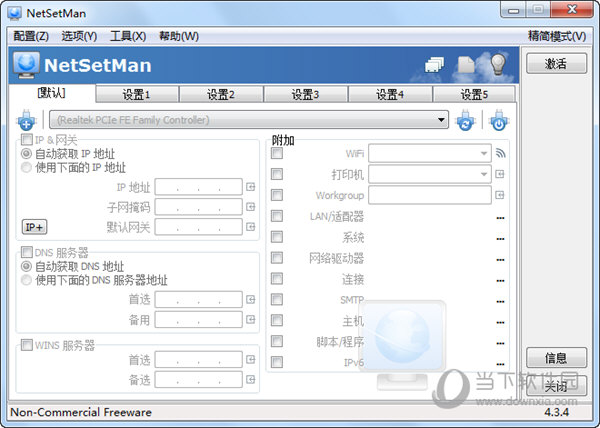Switch to the 设置5 tab

point(474,94)
